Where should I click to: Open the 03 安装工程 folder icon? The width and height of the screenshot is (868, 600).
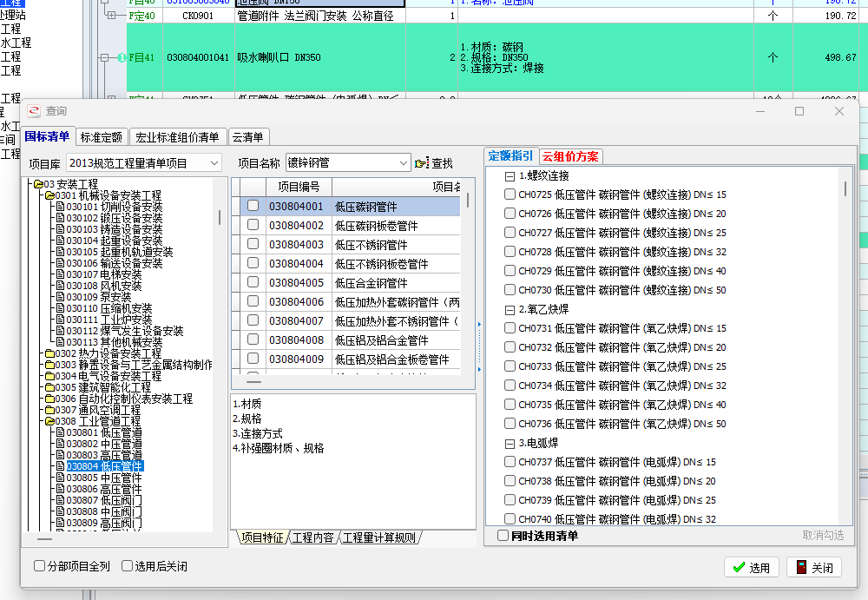coord(38,184)
